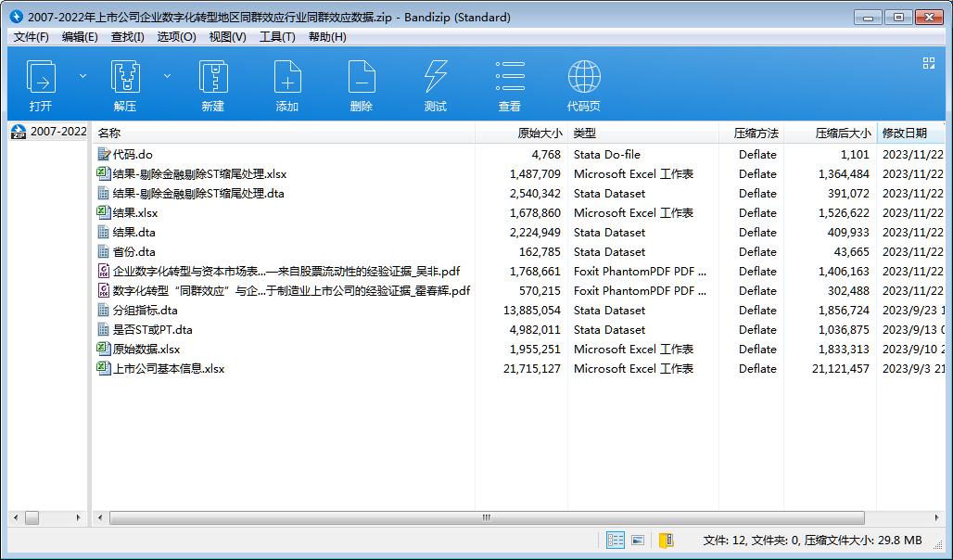
Task: Expand the dropdown arrow next to 打开
Action: click(83, 76)
